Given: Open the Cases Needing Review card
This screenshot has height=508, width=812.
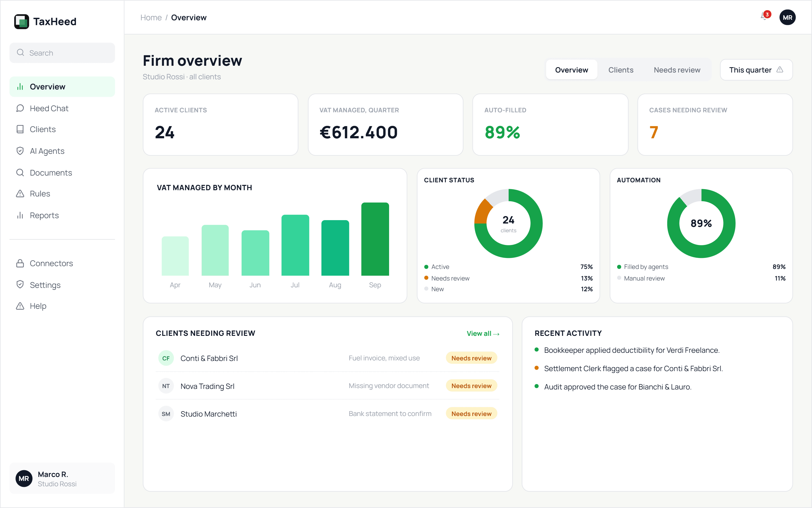Looking at the screenshot, I should [715, 125].
